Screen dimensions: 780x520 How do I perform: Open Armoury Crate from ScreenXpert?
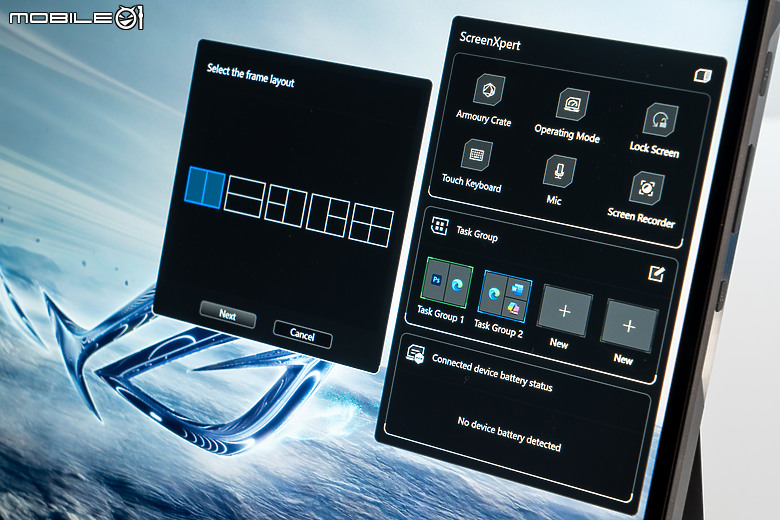click(488, 90)
